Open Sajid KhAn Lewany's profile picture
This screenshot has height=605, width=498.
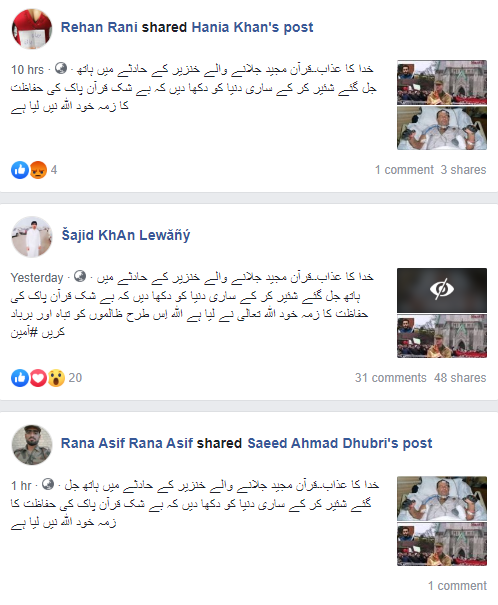click(32, 237)
